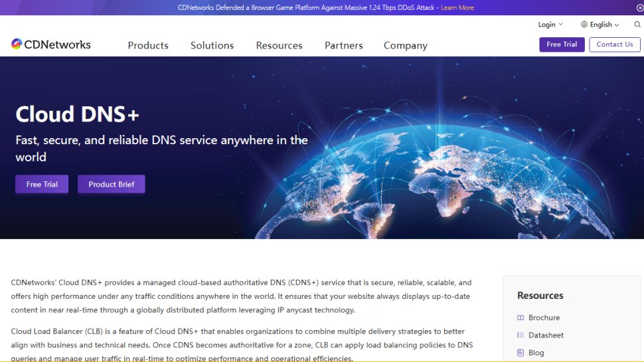Viewport: 644px width, 362px height.
Task: Follow the Learn More banner link
Action: tap(457, 8)
